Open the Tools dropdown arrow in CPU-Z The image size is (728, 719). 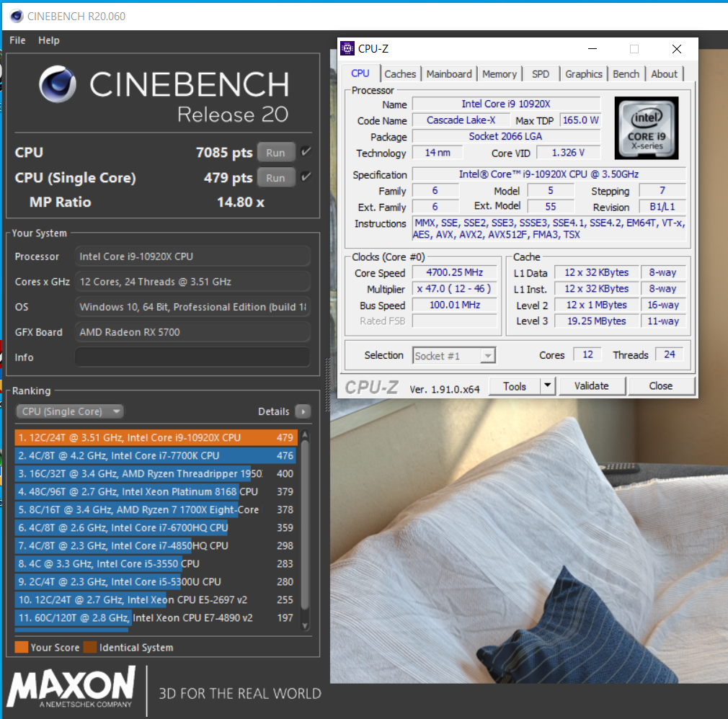pyautogui.click(x=547, y=385)
